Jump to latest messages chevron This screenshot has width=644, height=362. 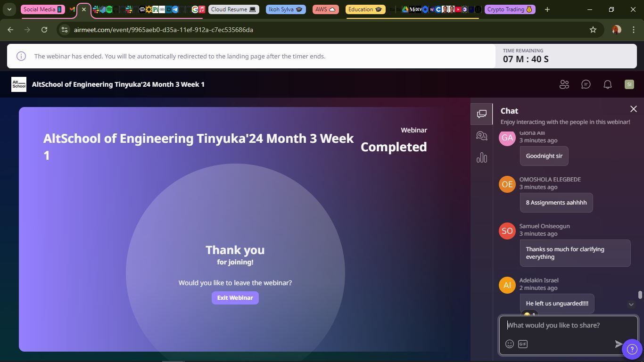click(631, 304)
